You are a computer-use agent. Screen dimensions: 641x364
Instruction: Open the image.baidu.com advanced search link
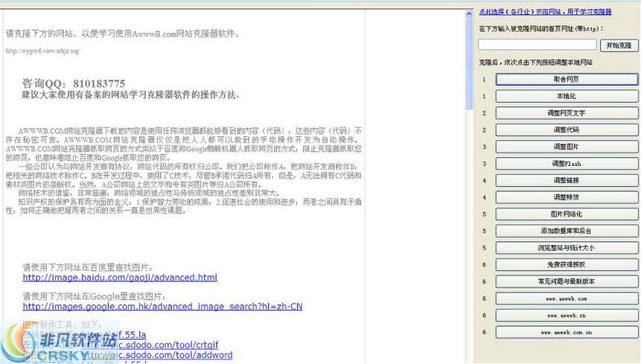pos(120,278)
